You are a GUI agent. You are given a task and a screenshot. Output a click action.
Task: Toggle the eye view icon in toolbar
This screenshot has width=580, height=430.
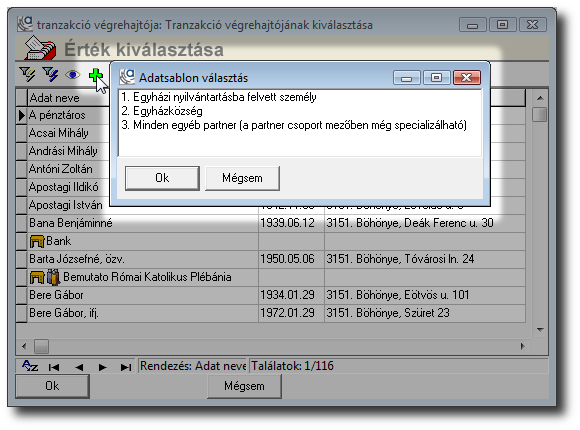click(72, 75)
